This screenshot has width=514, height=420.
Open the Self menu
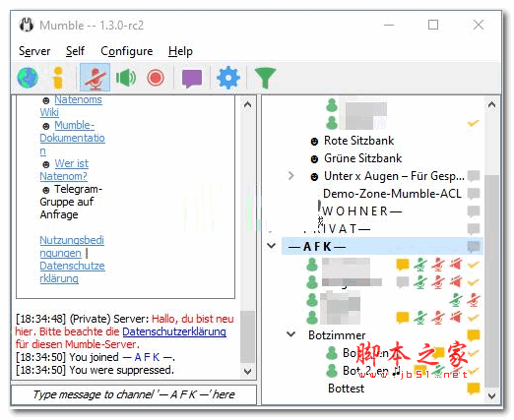[75, 51]
